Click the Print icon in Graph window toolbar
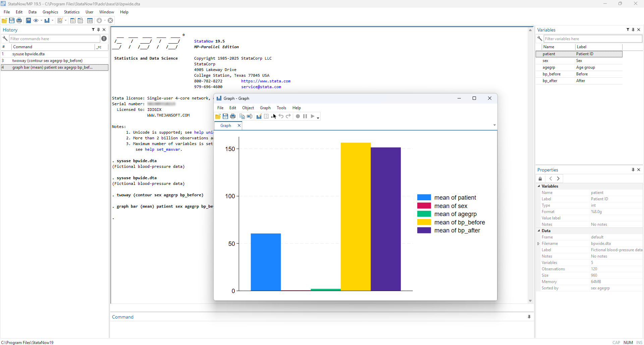 [x=233, y=117]
